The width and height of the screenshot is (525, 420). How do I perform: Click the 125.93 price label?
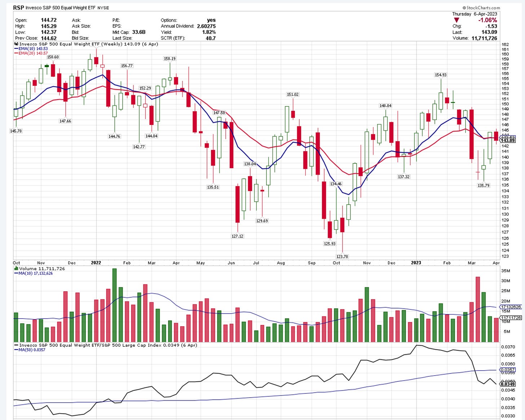(x=330, y=244)
